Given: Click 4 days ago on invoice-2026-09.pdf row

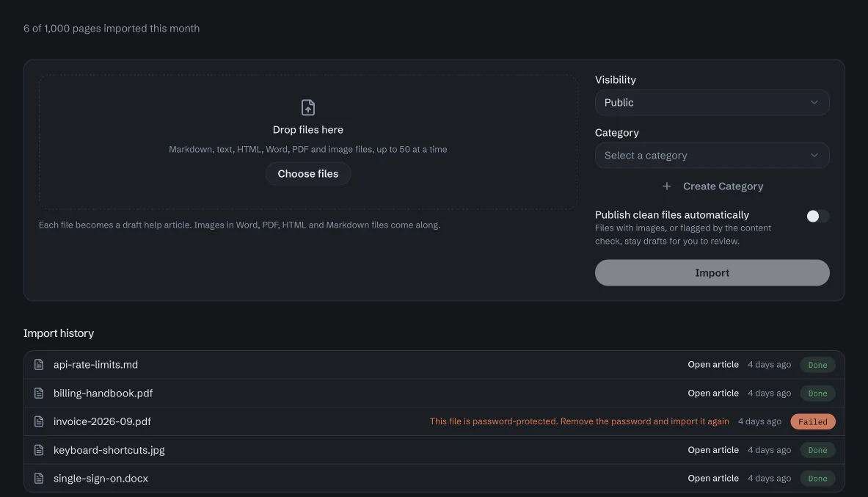Looking at the screenshot, I should [x=759, y=421].
